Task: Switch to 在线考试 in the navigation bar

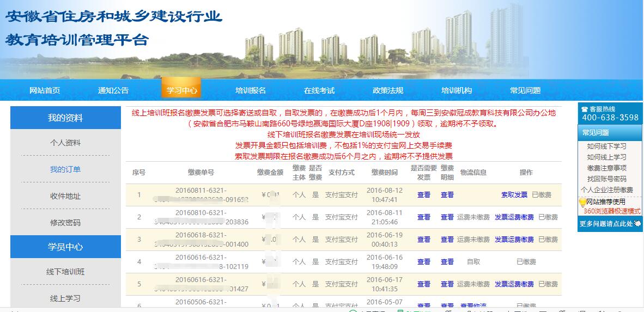Action: point(319,91)
